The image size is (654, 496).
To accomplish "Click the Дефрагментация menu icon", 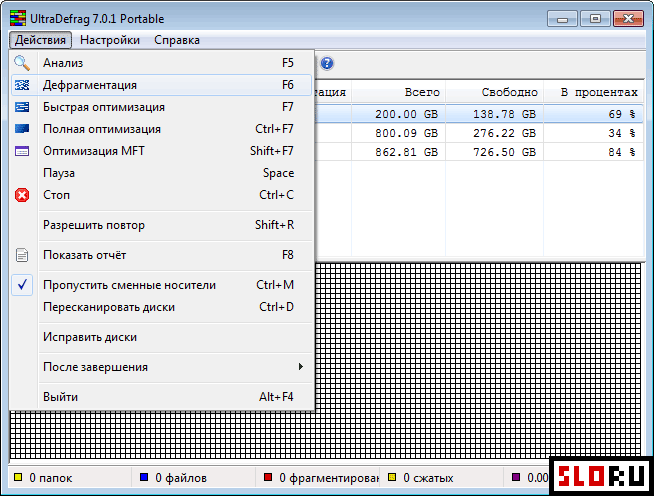I will tap(22, 85).
